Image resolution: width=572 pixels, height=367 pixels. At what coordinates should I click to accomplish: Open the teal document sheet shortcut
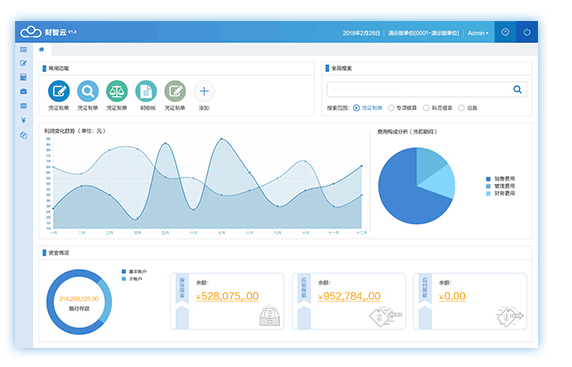(x=146, y=91)
